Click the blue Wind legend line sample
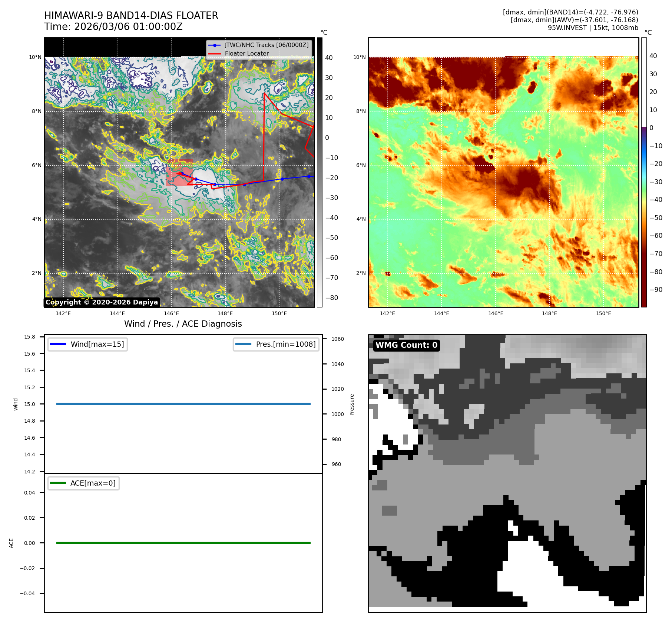The height and width of the screenshot is (626, 672). (x=58, y=344)
